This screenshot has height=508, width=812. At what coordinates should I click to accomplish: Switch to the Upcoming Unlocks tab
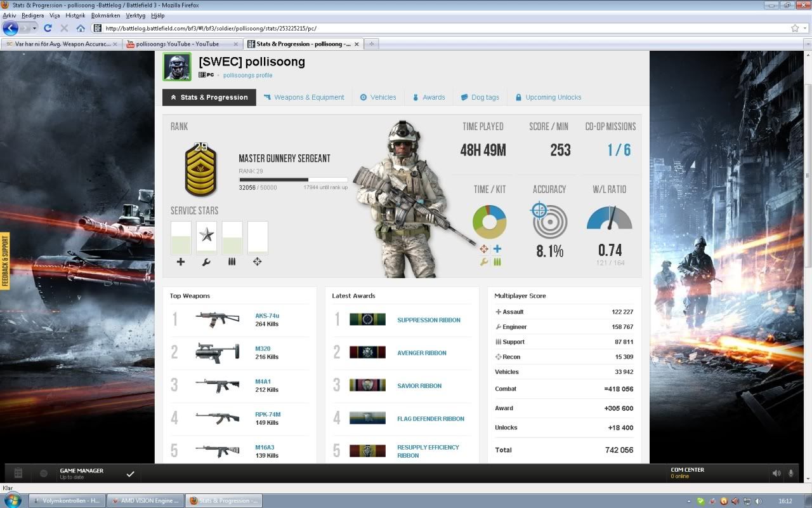pyautogui.click(x=548, y=97)
